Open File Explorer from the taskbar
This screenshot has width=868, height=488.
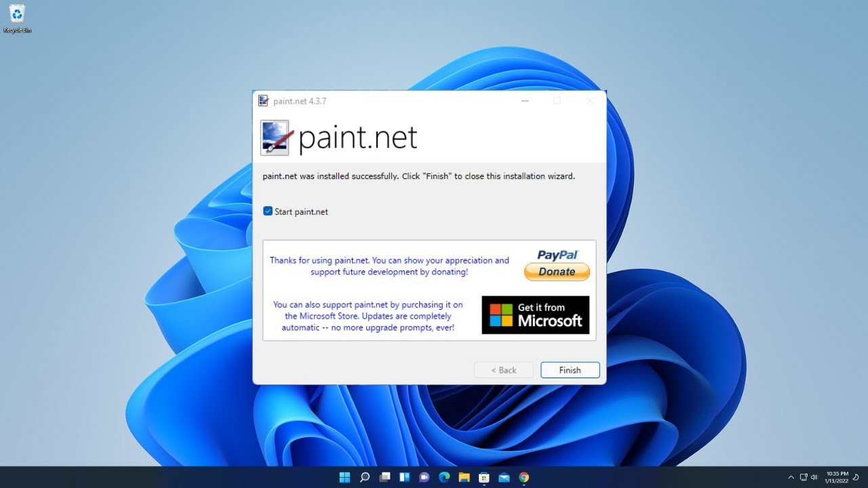coord(464,477)
